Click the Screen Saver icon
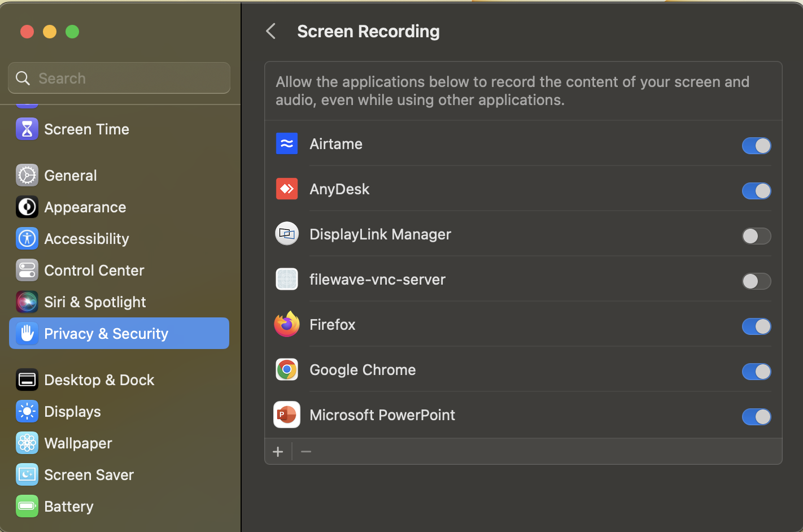This screenshot has width=803, height=532. [x=27, y=475]
